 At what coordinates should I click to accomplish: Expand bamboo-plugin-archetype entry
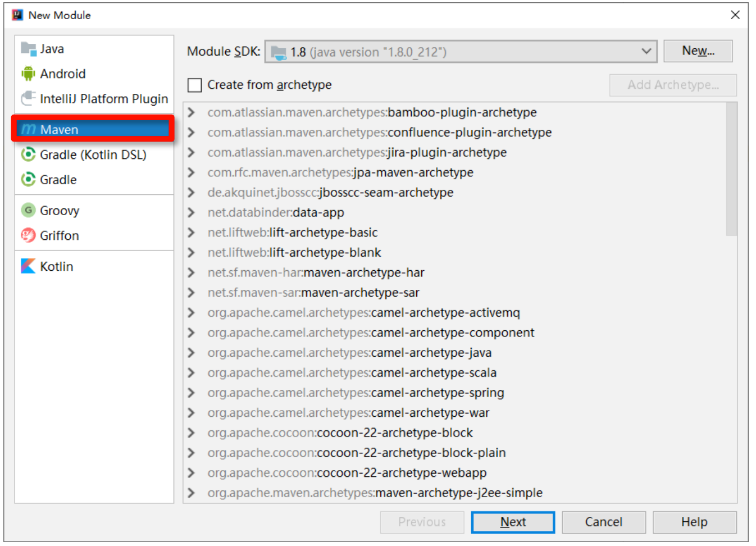(x=192, y=112)
